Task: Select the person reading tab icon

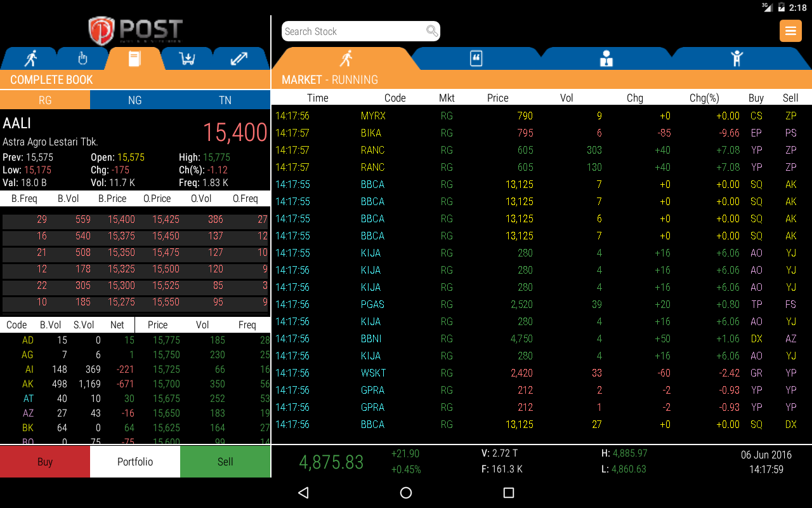Action: (606, 59)
